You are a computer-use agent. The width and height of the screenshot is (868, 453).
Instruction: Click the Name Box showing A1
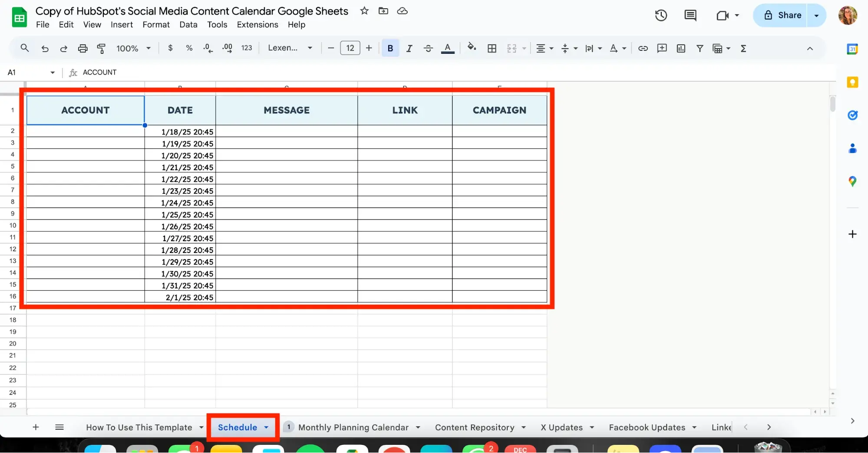click(31, 72)
